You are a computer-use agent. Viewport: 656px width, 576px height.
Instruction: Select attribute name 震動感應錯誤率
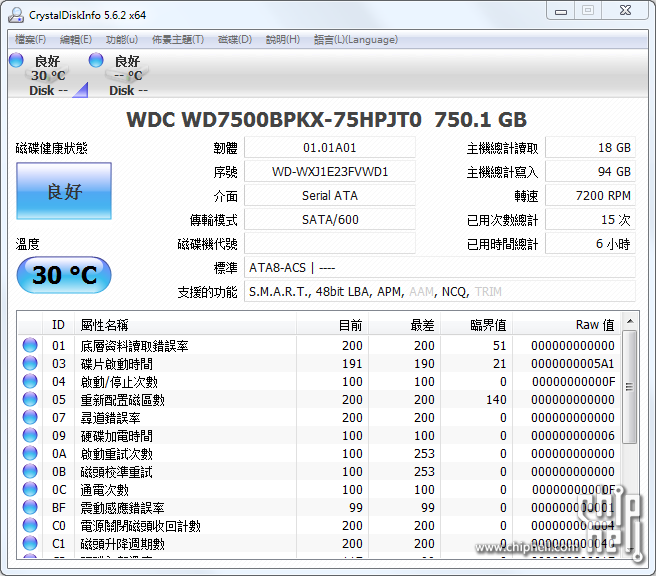123,508
